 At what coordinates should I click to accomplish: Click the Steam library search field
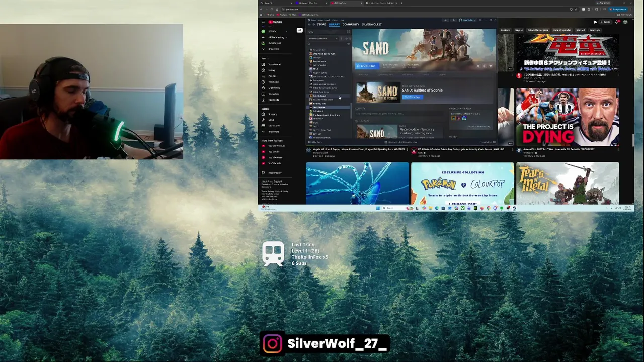pyautogui.click(x=327, y=44)
